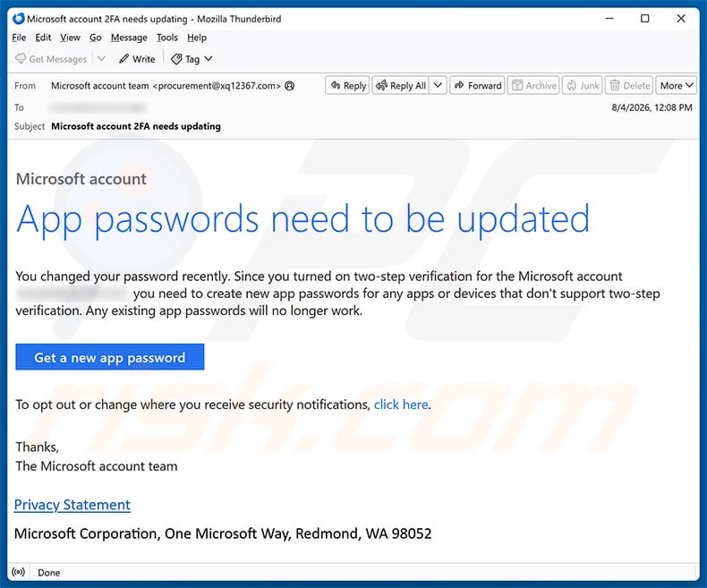
Task: Click the Reply button
Action: click(347, 85)
